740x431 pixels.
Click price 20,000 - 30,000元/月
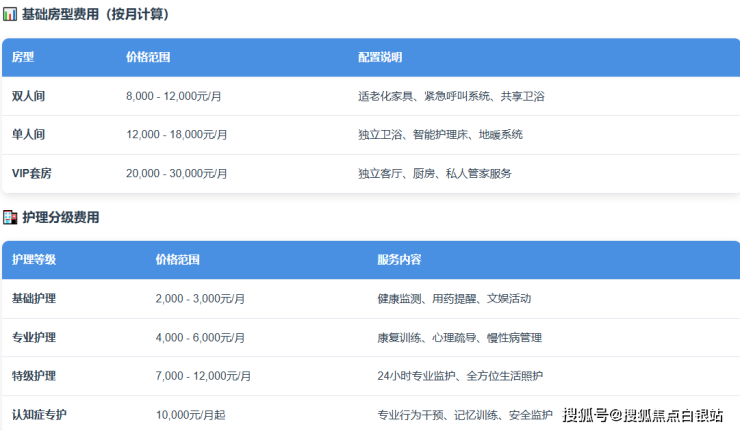pos(177,173)
